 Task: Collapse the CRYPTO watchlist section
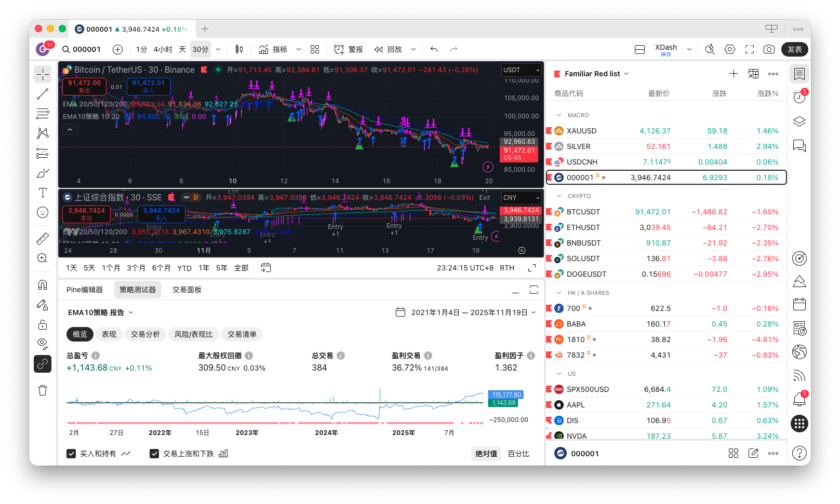[x=559, y=196]
